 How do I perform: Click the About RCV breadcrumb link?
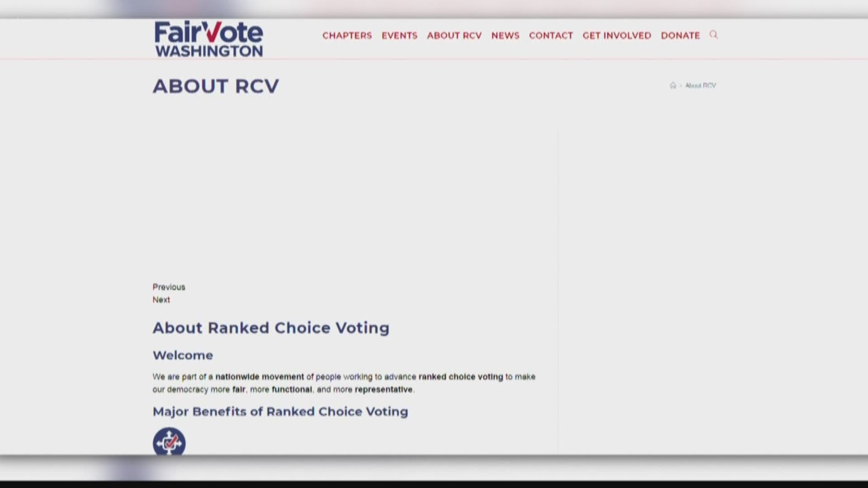[700, 85]
